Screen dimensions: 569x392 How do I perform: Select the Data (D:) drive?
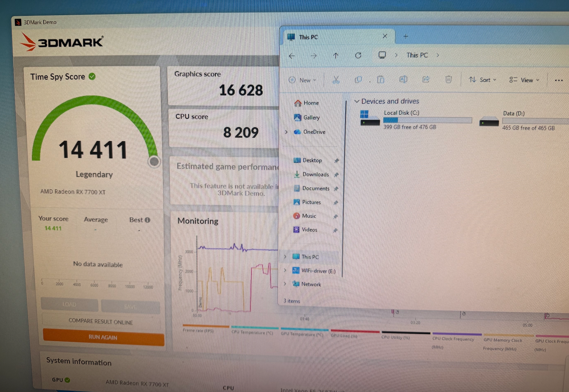524,120
